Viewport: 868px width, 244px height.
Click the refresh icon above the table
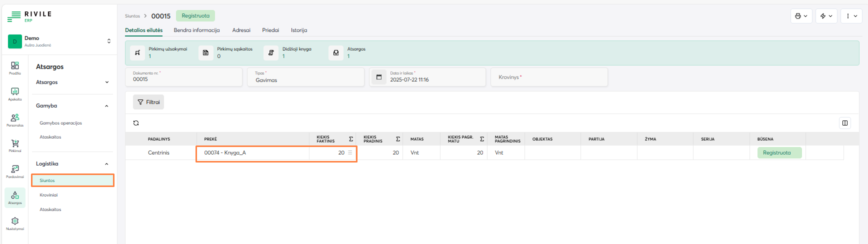136,123
